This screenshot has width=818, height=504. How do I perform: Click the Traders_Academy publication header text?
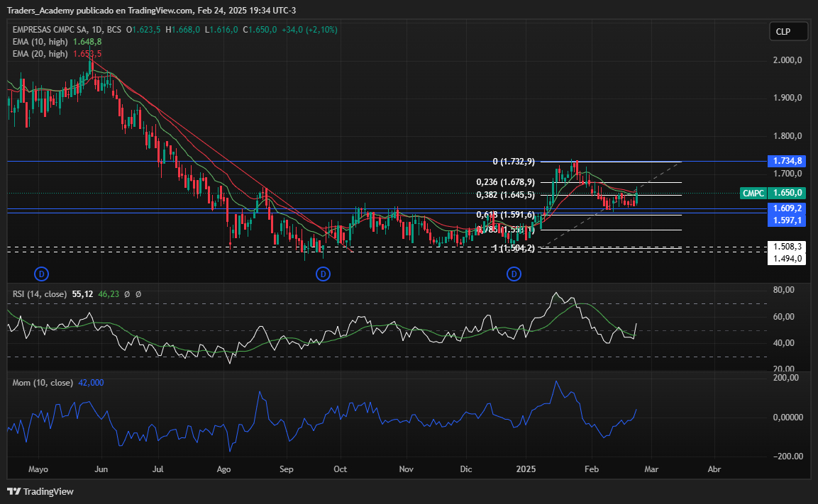[x=151, y=11]
